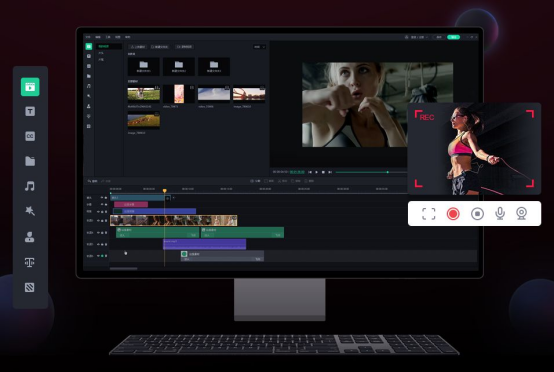The width and height of the screenshot is (554, 372).
Task: Open the text T tool in enlarged sidebar
Action: (30, 111)
